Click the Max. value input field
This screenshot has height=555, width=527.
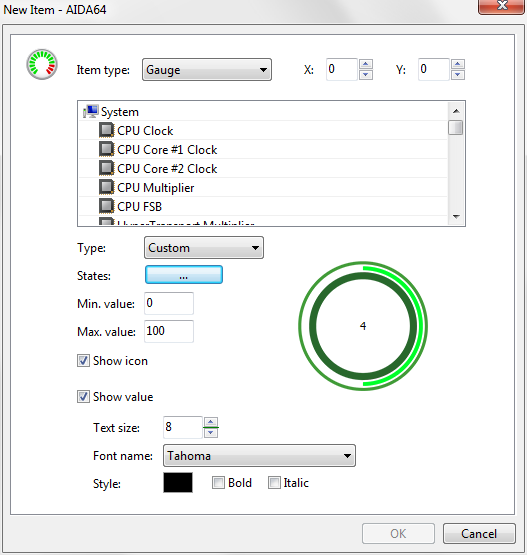pyautogui.click(x=169, y=331)
